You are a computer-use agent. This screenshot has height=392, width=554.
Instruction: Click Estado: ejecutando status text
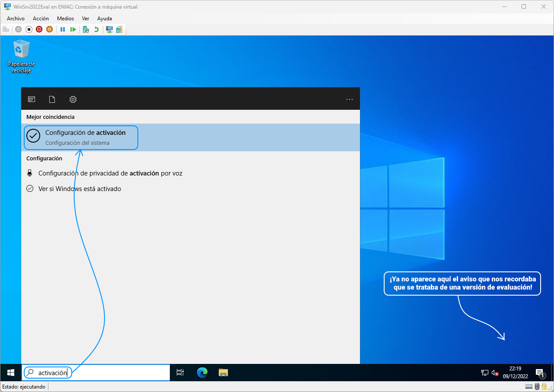(x=24, y=387)
